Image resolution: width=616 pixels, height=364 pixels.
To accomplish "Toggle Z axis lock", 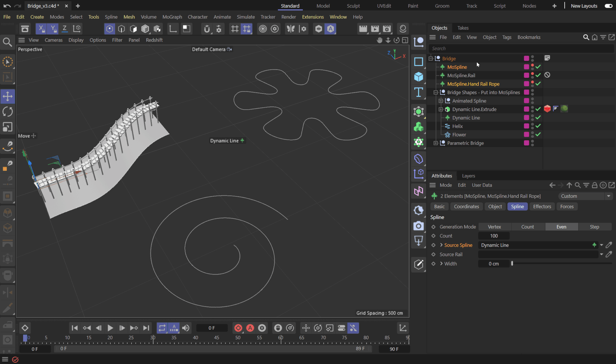I will tap(64, 29).
